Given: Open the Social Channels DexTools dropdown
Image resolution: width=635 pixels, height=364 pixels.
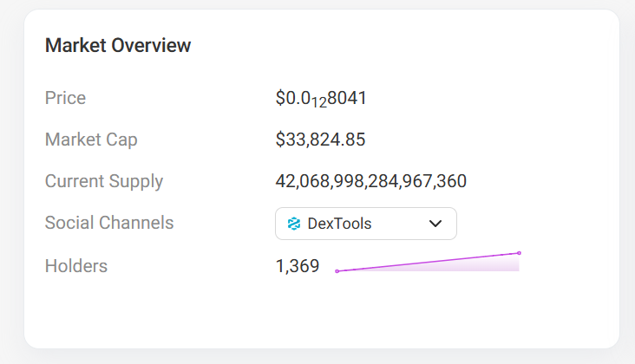Looking at the screenshot, I should point(366,224).
